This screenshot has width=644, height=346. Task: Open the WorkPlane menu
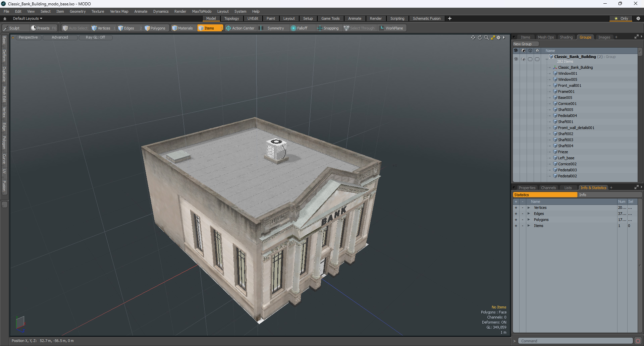click(x=391, y=28)
